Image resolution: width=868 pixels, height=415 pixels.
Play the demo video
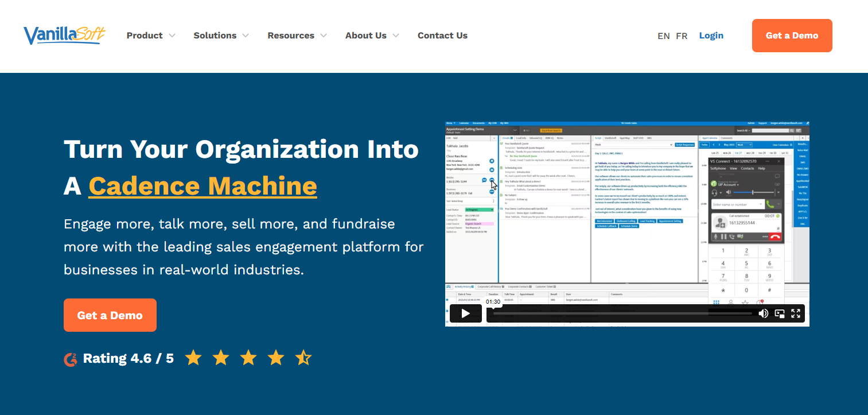(x=465, y=313)
